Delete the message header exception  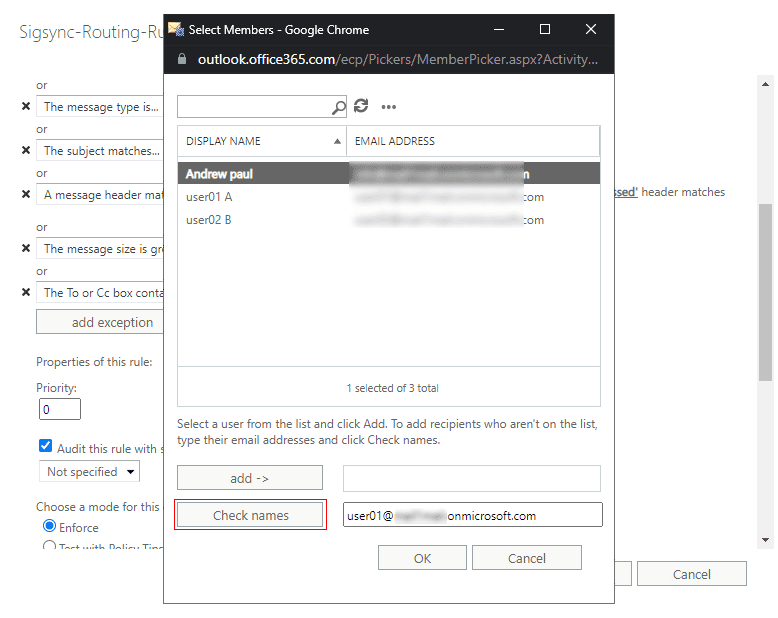(26, 195)
